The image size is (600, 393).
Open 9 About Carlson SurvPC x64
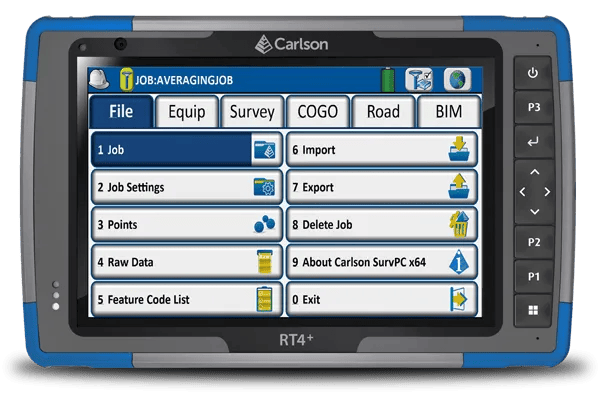382,262
